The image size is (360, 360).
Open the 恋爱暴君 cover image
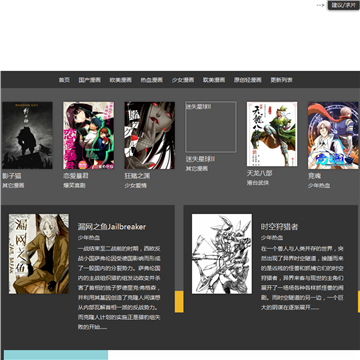point(89,135)
